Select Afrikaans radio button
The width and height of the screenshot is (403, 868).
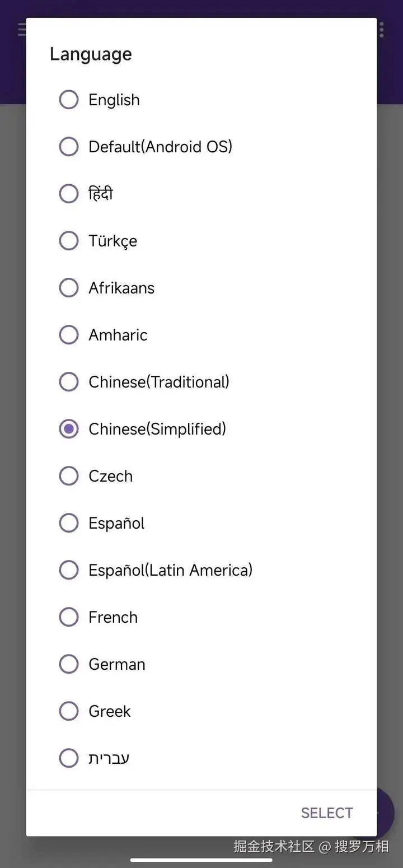[69, 288]
